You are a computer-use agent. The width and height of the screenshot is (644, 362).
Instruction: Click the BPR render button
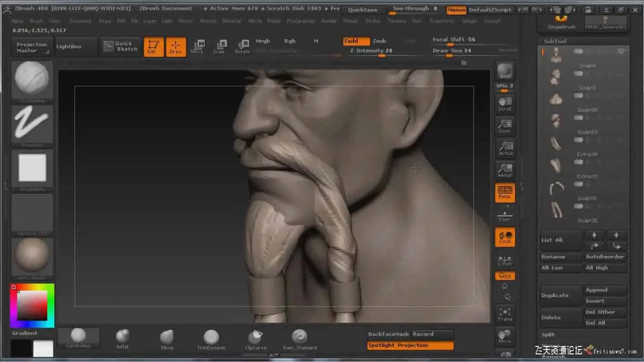coord(504,71)
